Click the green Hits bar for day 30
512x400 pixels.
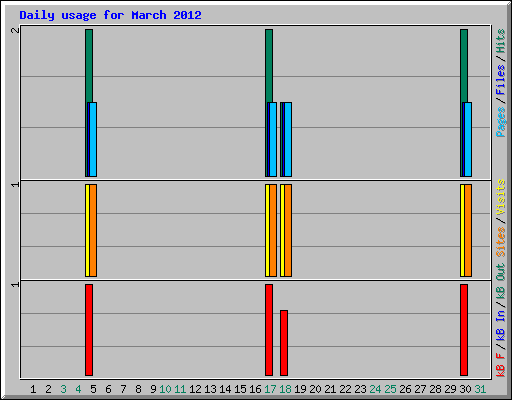pyautogui.click(x=464, y=66)
